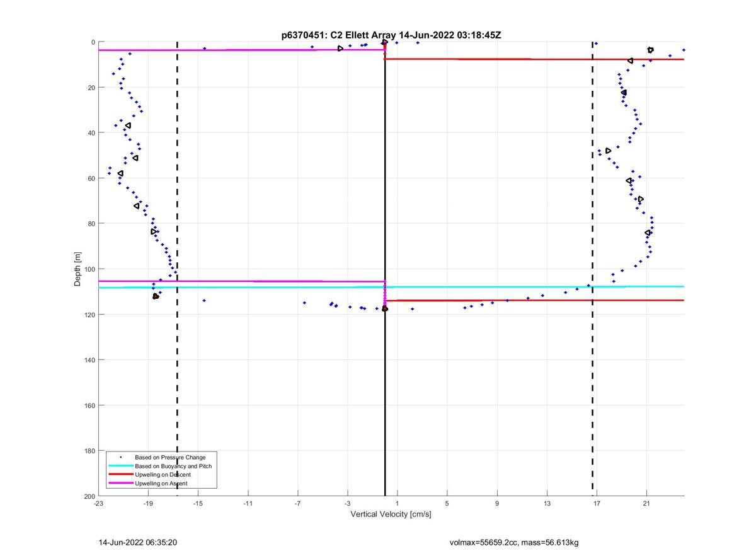Click x-axis tick label '1'
The width and height of the screenshot is (756, 558).
397,503
